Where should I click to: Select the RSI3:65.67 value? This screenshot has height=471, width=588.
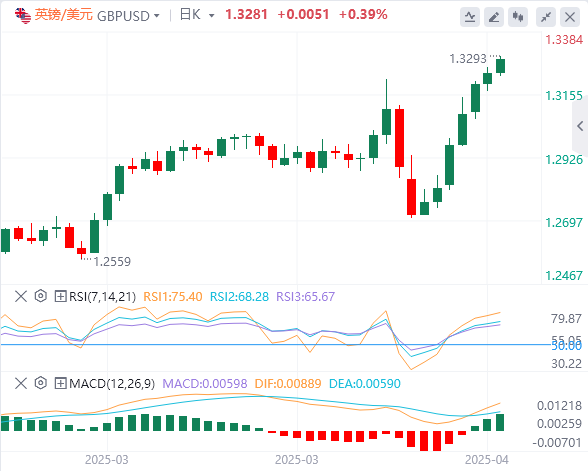305,297
